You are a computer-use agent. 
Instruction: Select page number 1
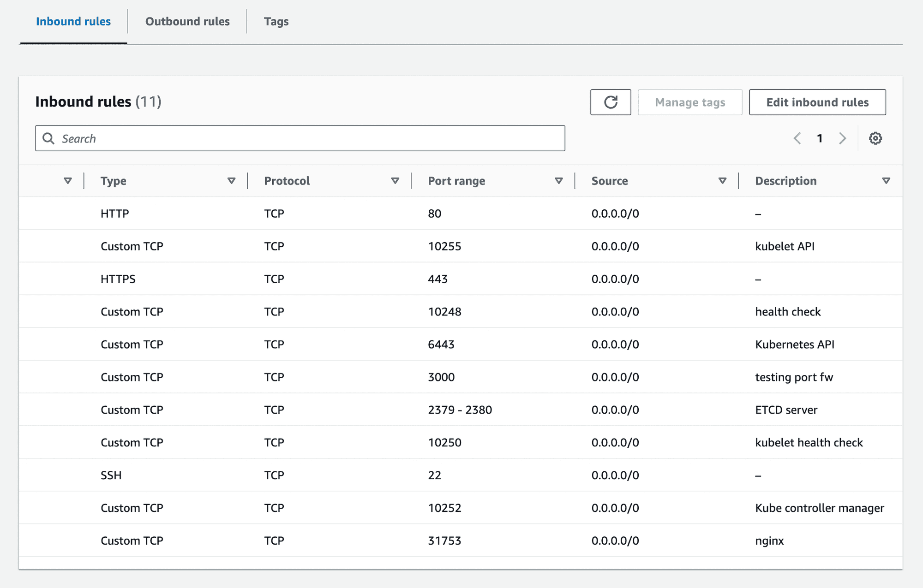point(820,138)
